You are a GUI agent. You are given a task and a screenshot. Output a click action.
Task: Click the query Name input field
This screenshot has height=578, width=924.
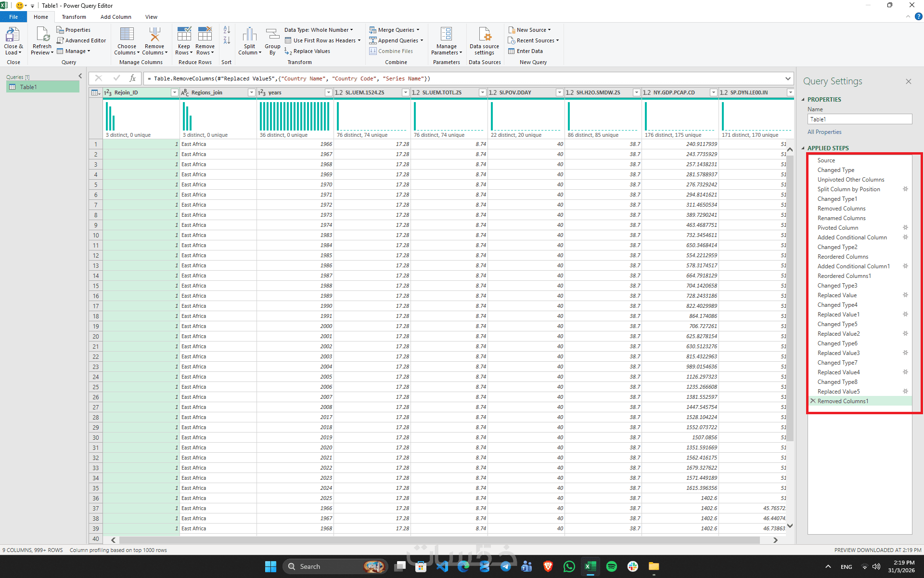coord(860,119)
